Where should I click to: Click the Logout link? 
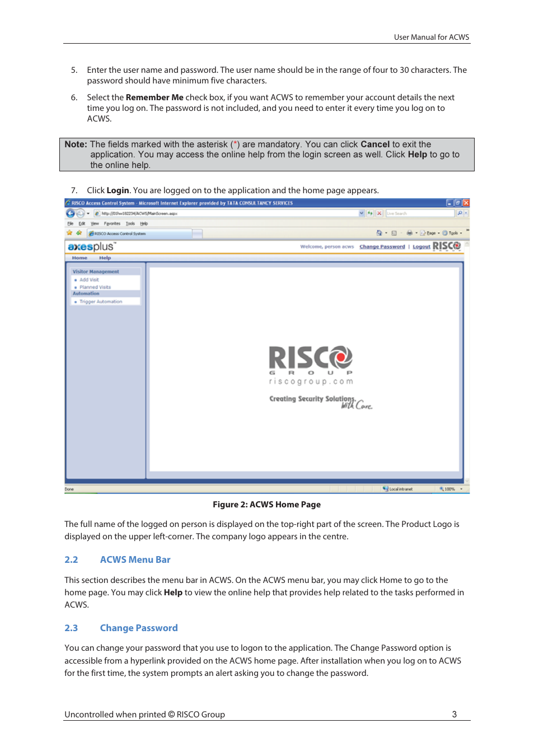pos(421,246)
